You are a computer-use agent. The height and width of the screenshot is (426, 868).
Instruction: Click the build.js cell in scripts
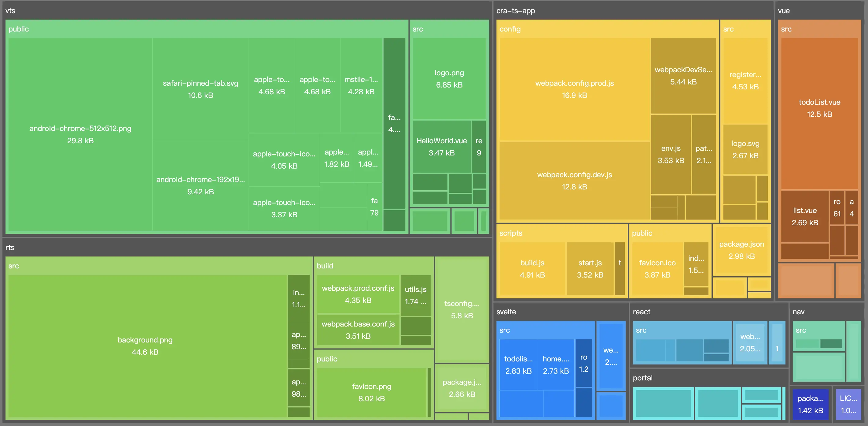pos(532,268)
